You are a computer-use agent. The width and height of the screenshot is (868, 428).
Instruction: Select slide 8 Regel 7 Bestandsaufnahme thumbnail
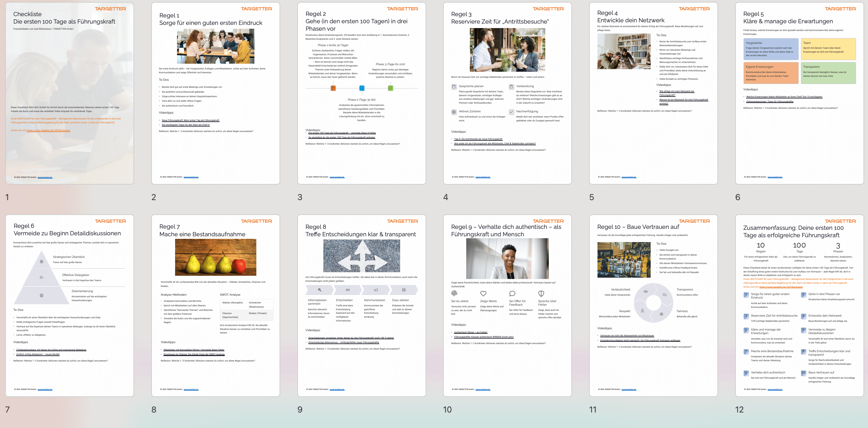(x=216, y=306)
